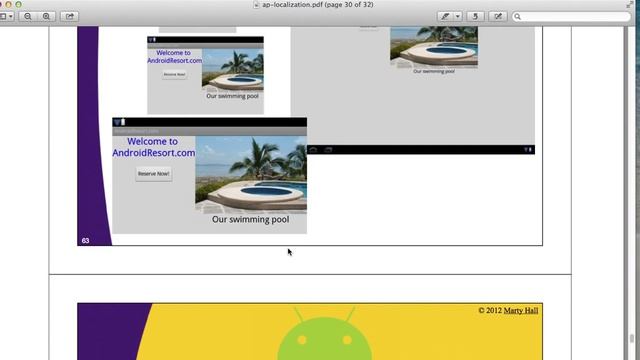Screen dimensions: 640x360
Task: Select the highlight pen tool
Action: click(445, 16)
